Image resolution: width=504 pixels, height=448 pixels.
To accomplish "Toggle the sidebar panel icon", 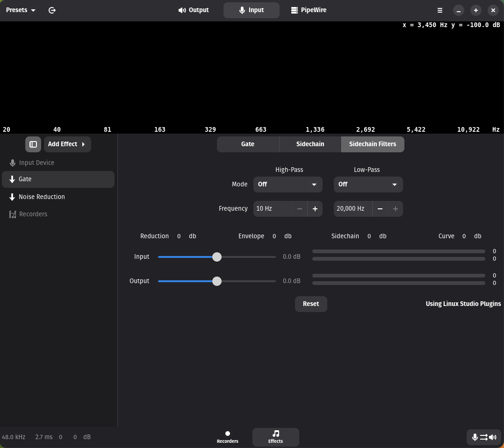I will point(33,144).
